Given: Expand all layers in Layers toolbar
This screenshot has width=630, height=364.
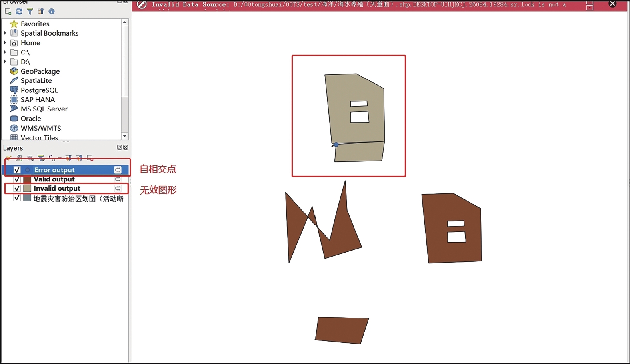Looking at the screenshot, I should click(68, 158).
